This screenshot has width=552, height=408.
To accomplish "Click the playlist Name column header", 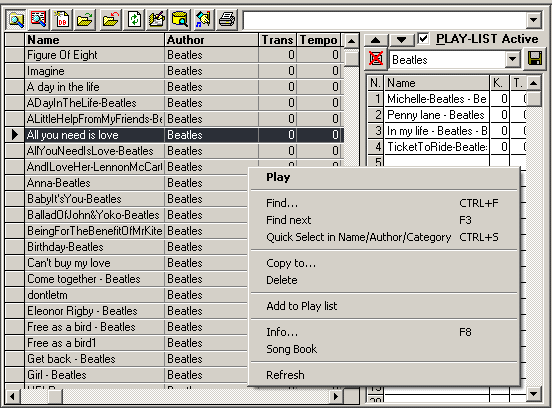I will click(x=437, y=83).
